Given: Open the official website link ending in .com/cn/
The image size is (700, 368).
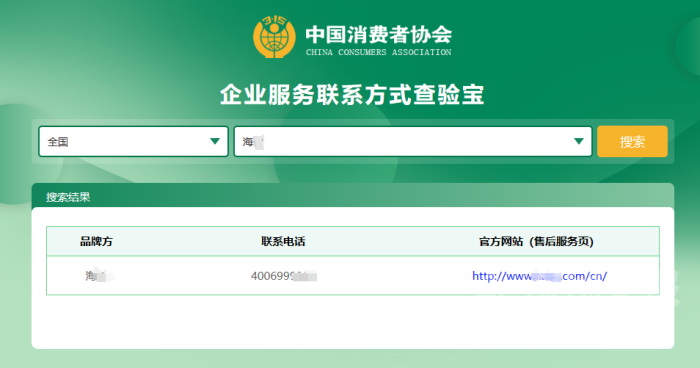Looking at the screenshot, I should (539, 276).
